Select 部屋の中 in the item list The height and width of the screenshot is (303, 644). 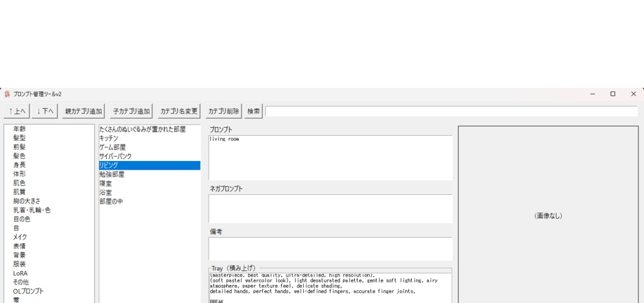click(150, 202)
